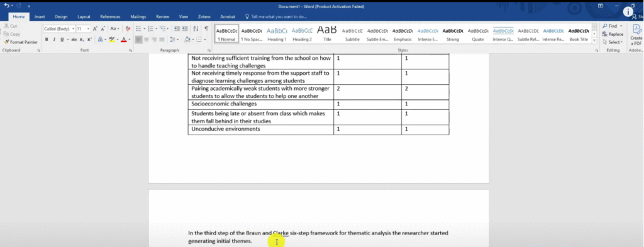Center the text alignment
The image size is (644, 247).
coord(147,40)
